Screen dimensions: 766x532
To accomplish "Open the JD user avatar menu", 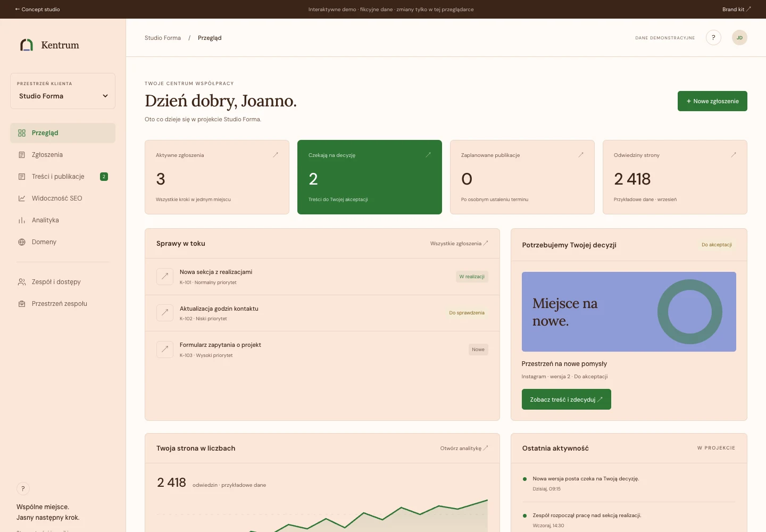I will tap(739, 38).
